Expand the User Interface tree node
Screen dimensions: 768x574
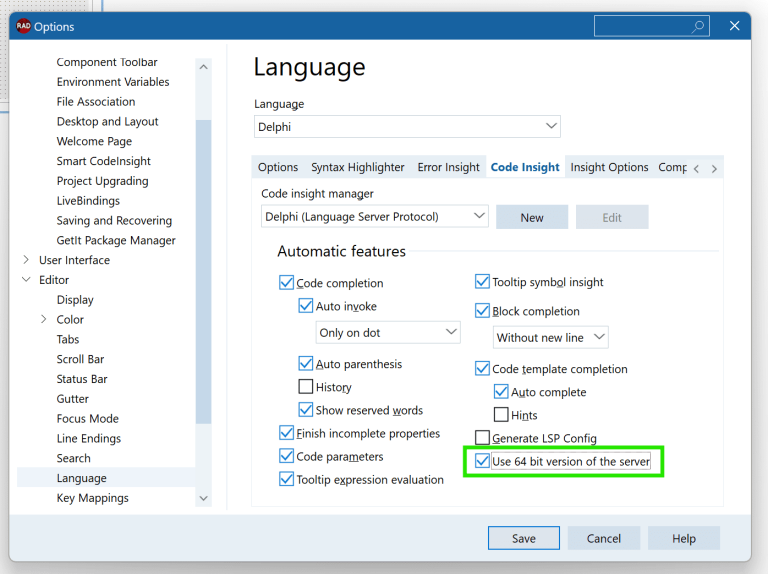(26, 260)
